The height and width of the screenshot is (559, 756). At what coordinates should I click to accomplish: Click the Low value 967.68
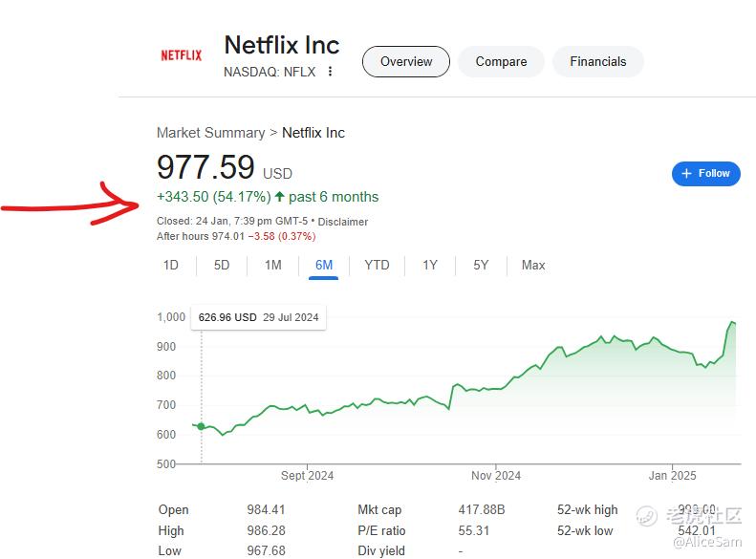coord(266,550)
